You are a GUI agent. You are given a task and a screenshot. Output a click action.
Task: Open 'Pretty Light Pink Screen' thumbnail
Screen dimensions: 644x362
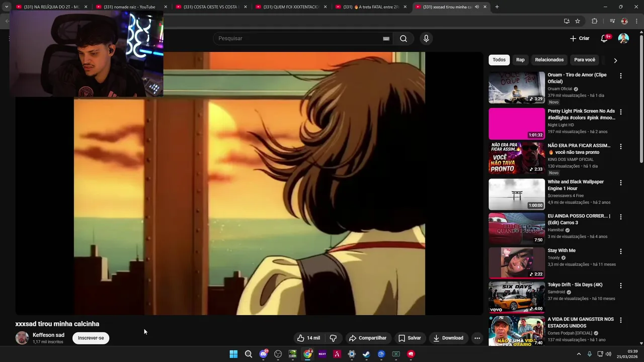(517, 124)
